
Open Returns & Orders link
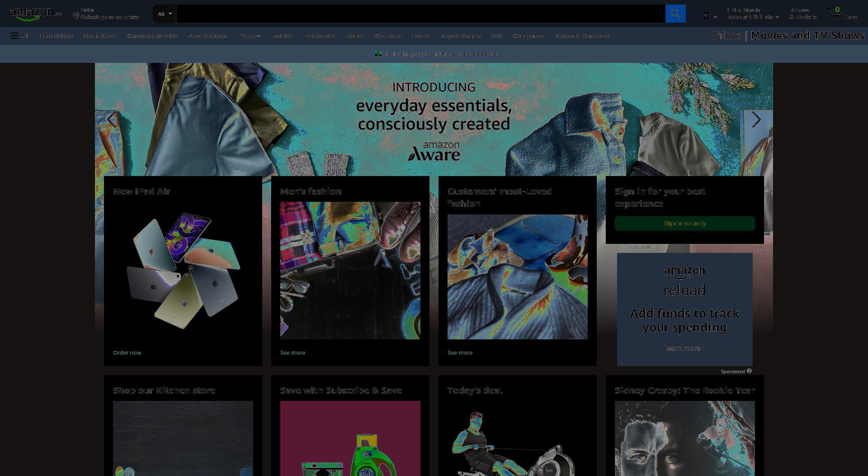(803, 14)
